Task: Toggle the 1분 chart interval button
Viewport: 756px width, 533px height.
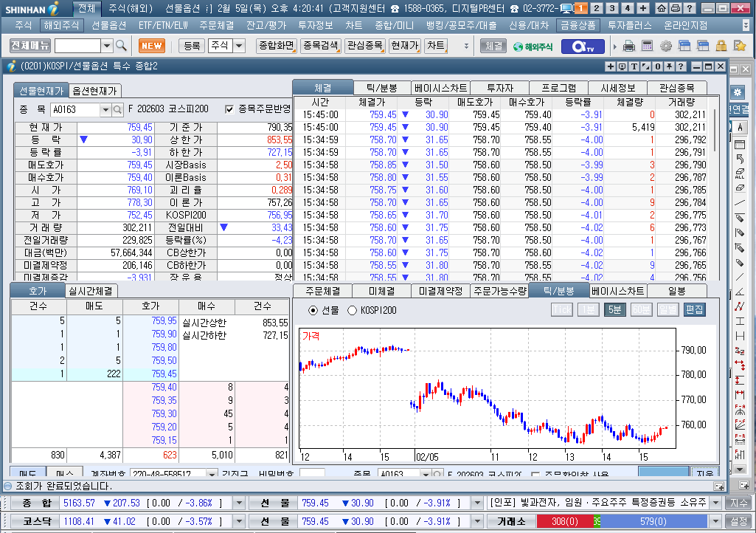Action: 589,309
